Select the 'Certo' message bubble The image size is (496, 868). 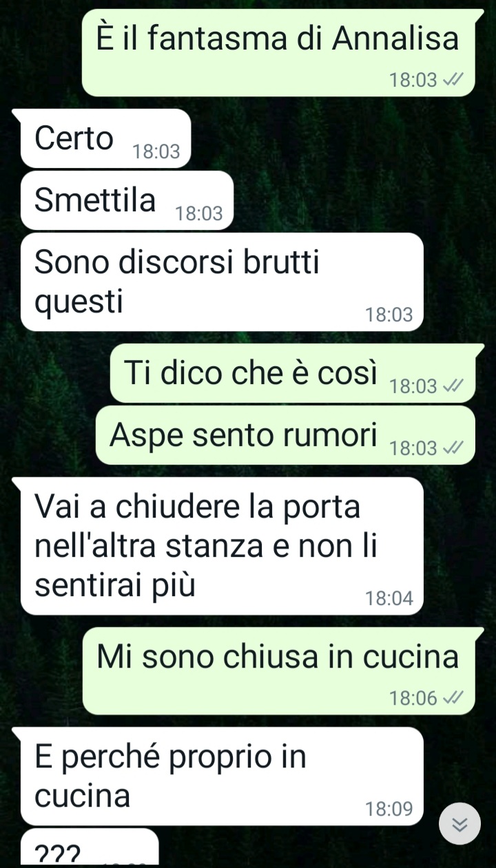click(105, 138)
